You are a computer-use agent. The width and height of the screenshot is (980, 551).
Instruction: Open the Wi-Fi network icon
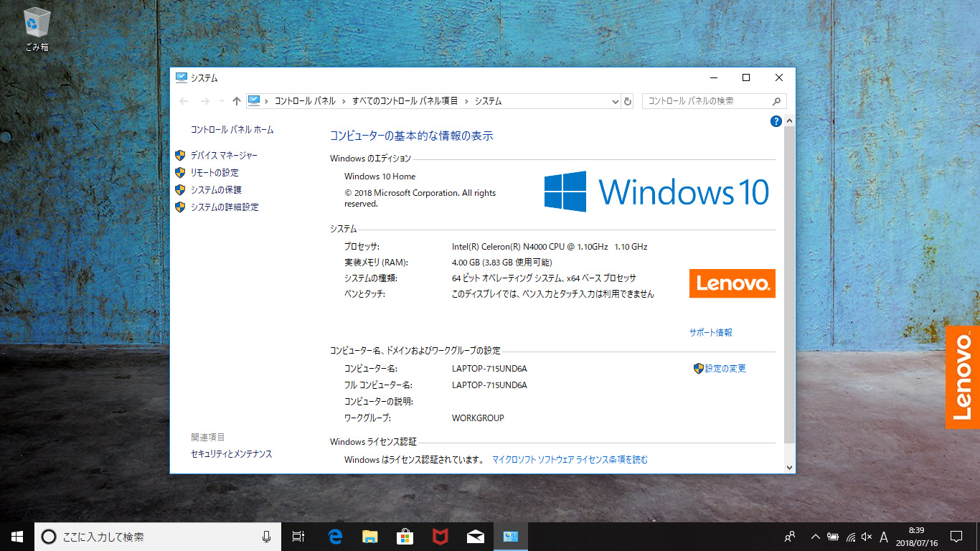(850, 537)
